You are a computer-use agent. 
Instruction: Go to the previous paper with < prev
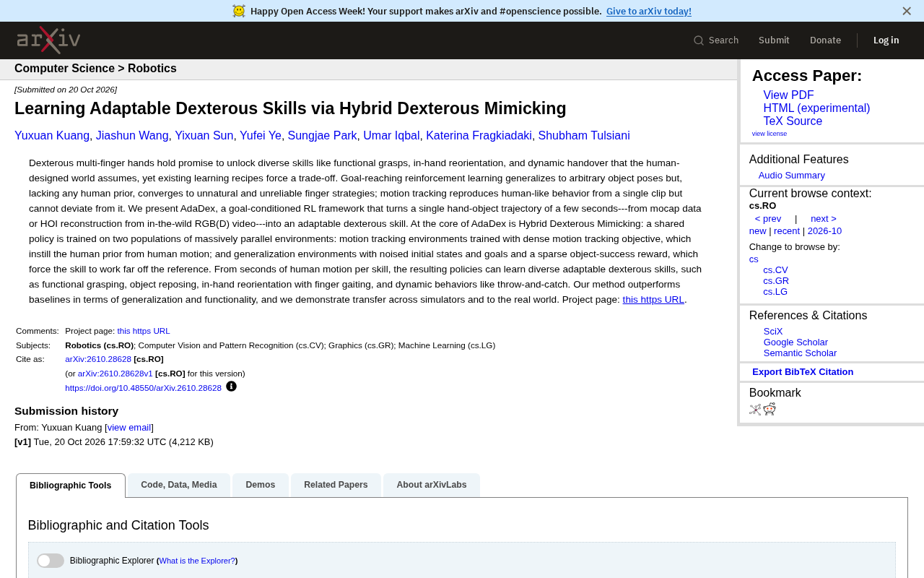click(768, 219)
